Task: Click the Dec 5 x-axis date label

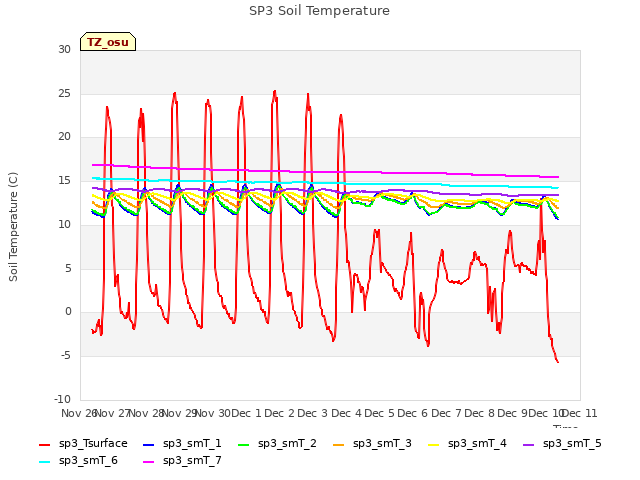Action: pos(380,413)
